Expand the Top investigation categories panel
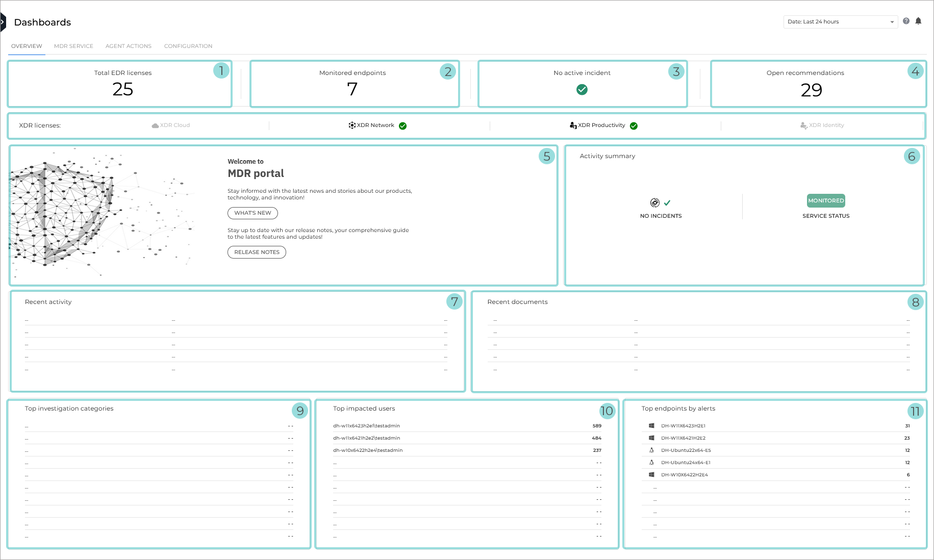This screenshot has height=560, width=934. tap(299, 410)
